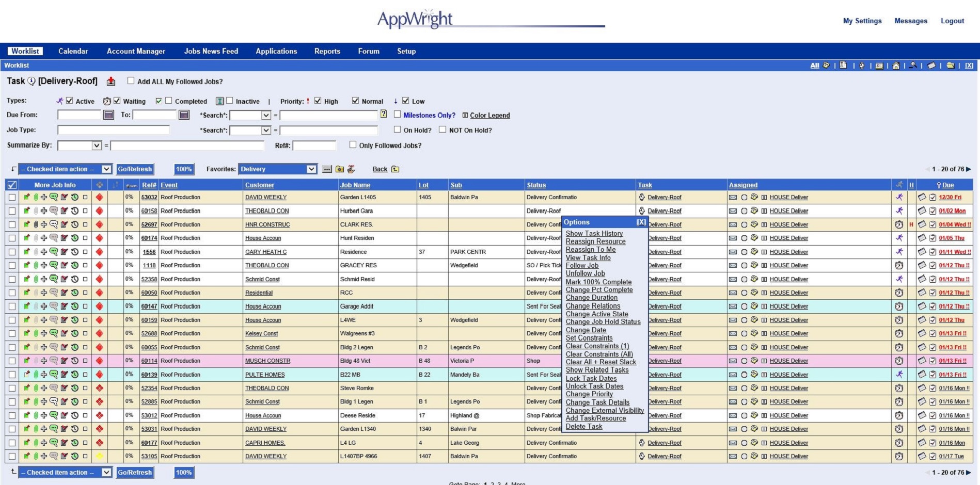Open the Favorites Delivery dropdown
The image size is (980, 485).
pyautogui.click(x=278, y=169)
